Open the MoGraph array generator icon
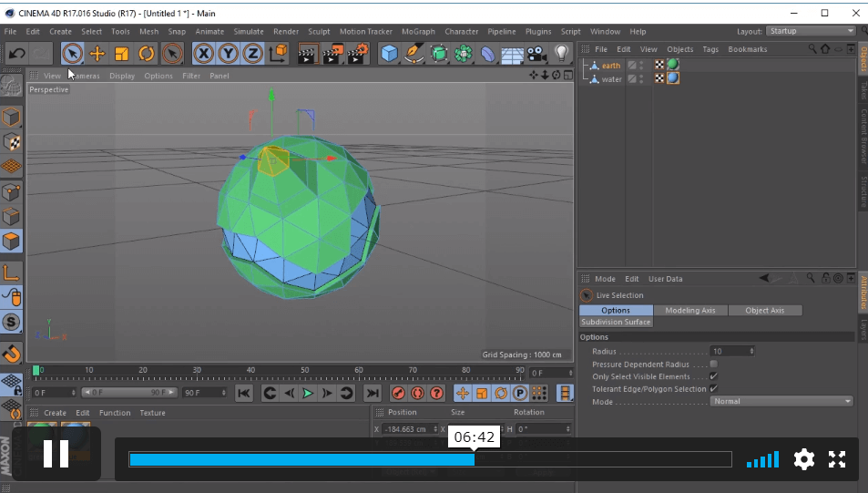Screen dimensions: 868x493 point(464,54)
